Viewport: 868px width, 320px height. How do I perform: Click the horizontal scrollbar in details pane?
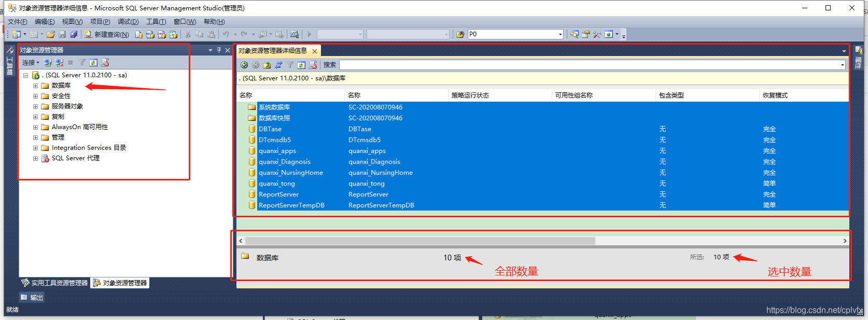pos(420,241)
